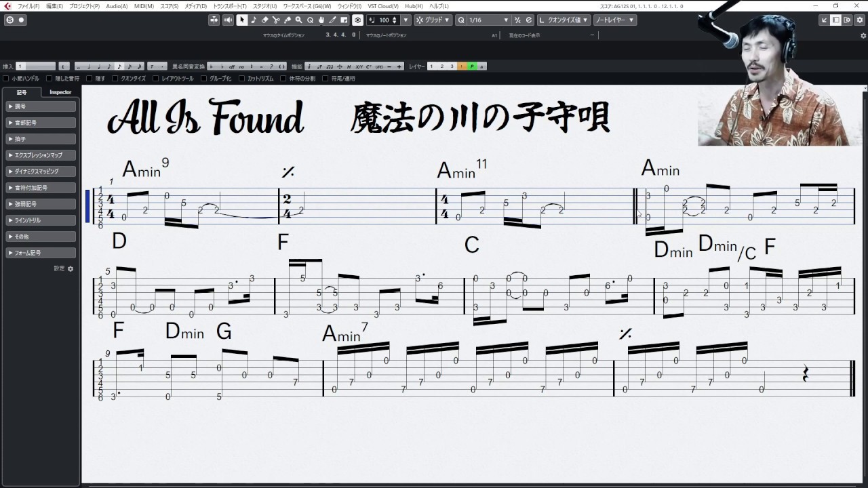Choose the eighth note insert duration
Screen dimensions: 868x488
click(109, 66)
